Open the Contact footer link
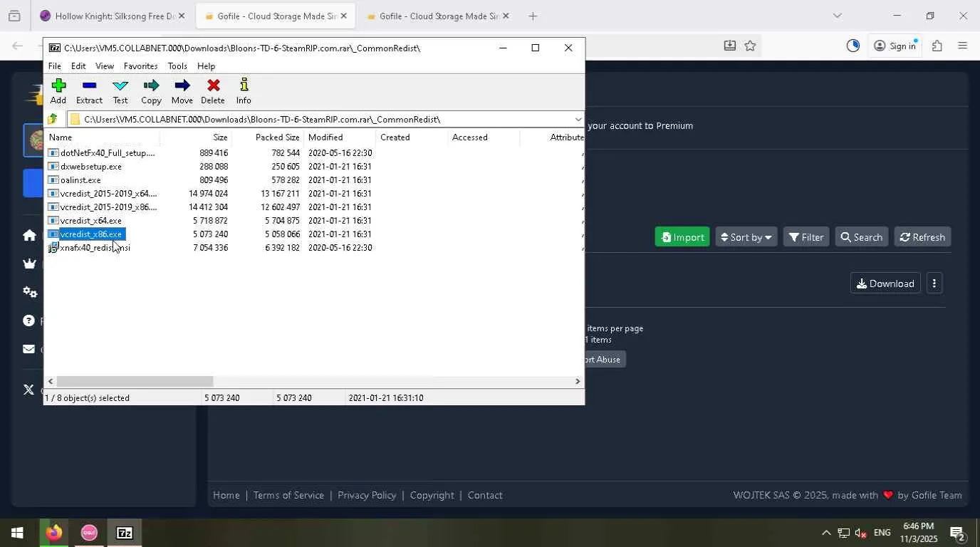This screenshot has height=547, width=980. click(x=485, y=495)
